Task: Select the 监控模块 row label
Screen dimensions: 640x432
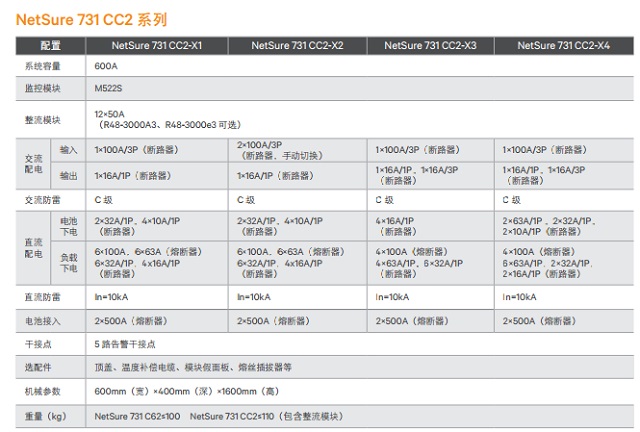Action: pyautogui.click(x=42, y=88)
